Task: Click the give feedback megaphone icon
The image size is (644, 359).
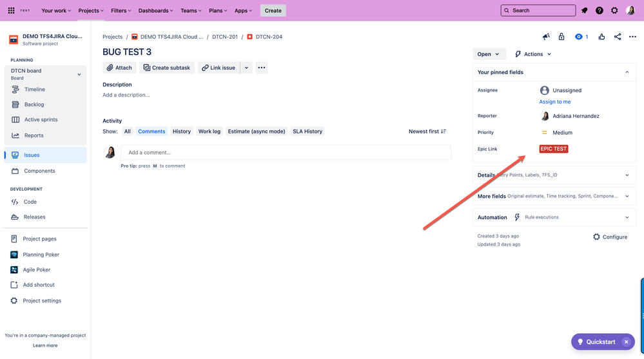Action: coord(546,37)
